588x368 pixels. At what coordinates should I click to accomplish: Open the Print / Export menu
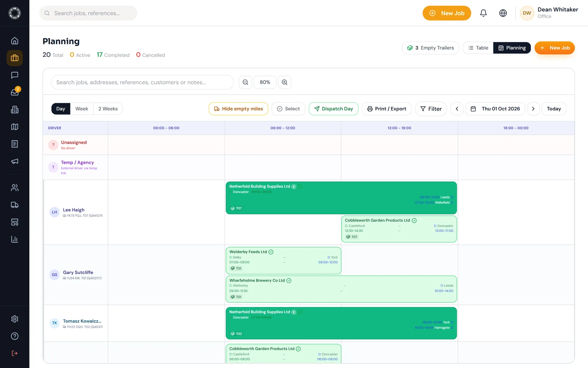pyautogui.click(x=387, y=109)
